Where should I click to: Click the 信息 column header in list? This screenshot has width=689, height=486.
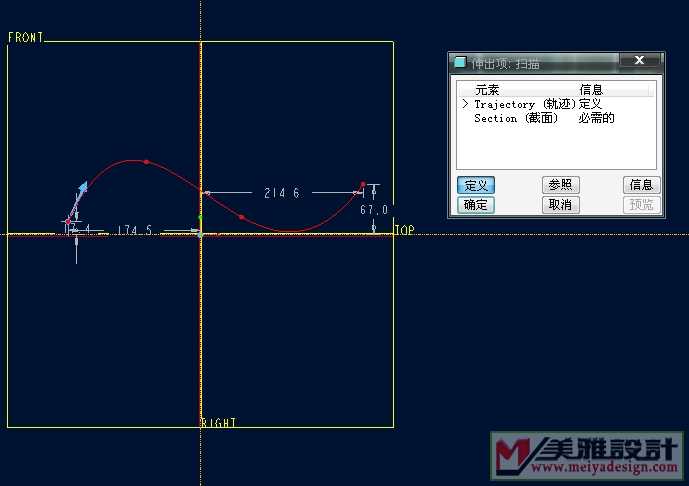click(x=591, y=90)
